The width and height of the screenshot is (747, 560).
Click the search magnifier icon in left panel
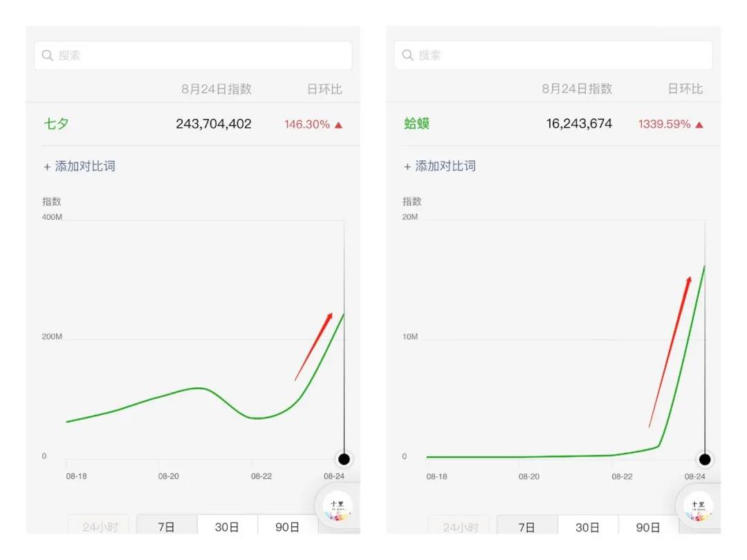click(x=48, y=55)
